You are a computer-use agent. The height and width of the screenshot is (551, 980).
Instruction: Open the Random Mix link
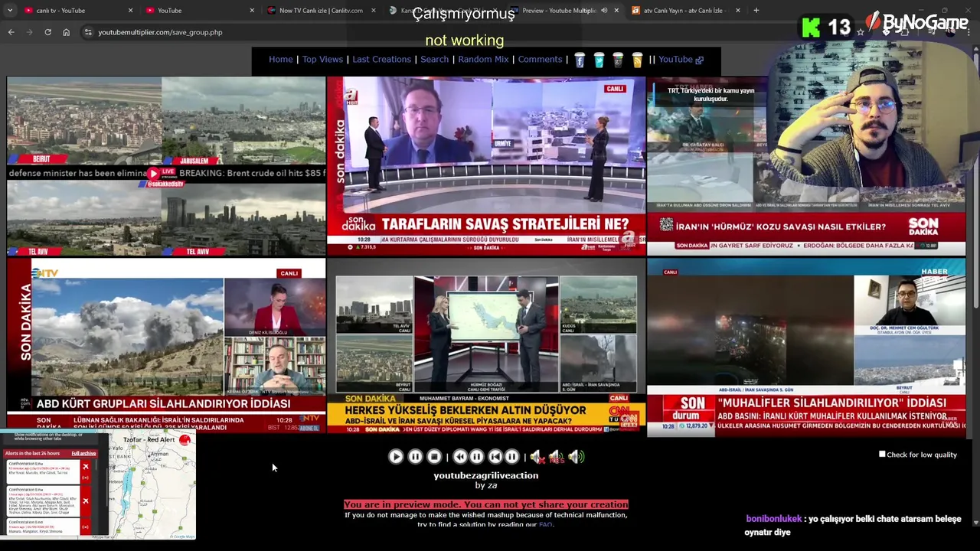pos(483,60)
